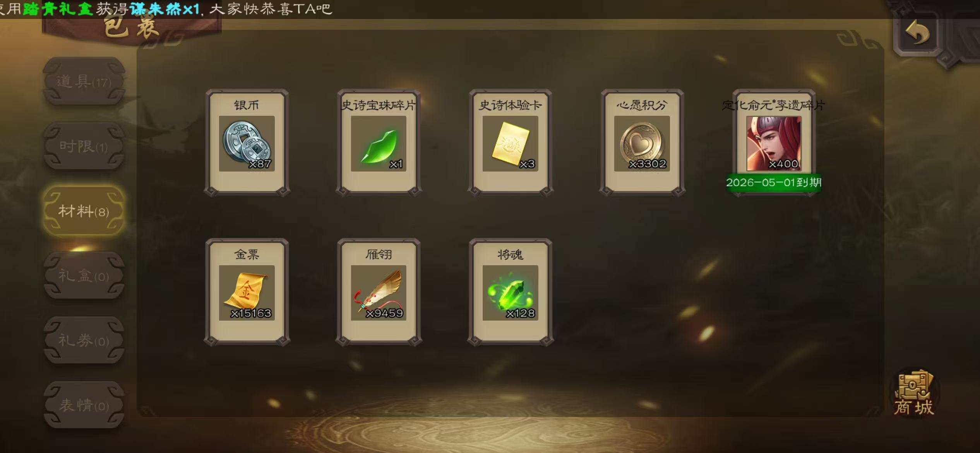Viewport: 980px width, 453px height.
Task: Open the 李遗碎片 hero portrait item
Action: [773, 142]
